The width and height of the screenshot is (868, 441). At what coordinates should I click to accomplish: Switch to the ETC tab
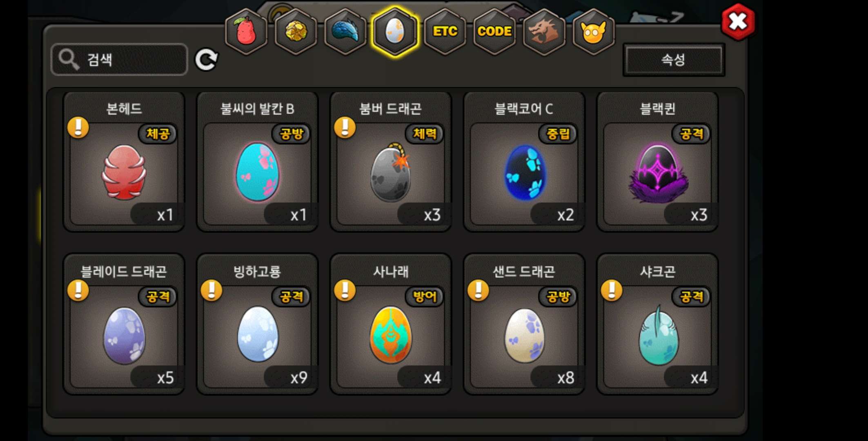click(x=445, y=31)
